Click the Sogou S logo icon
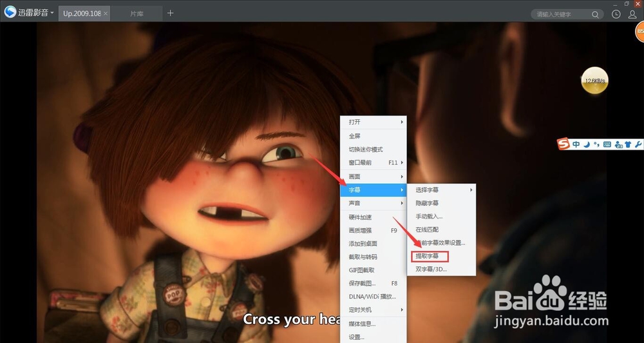 click(564, 144)
